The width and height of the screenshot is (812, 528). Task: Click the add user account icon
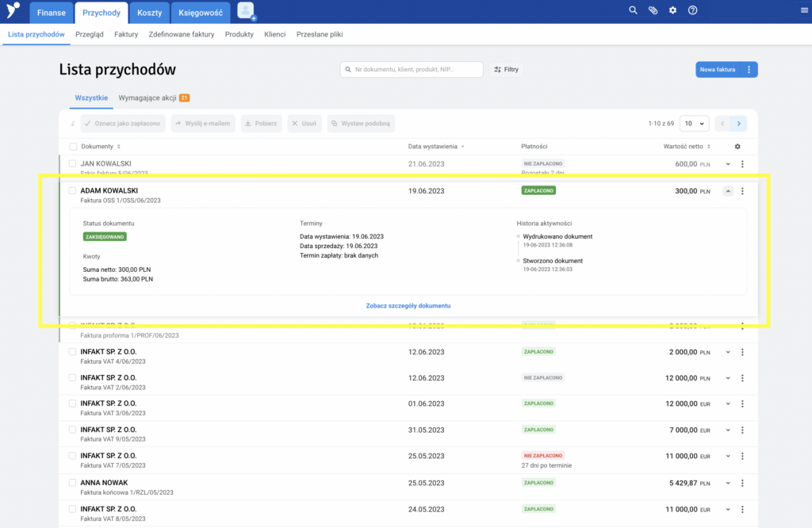tap(247, 11)
